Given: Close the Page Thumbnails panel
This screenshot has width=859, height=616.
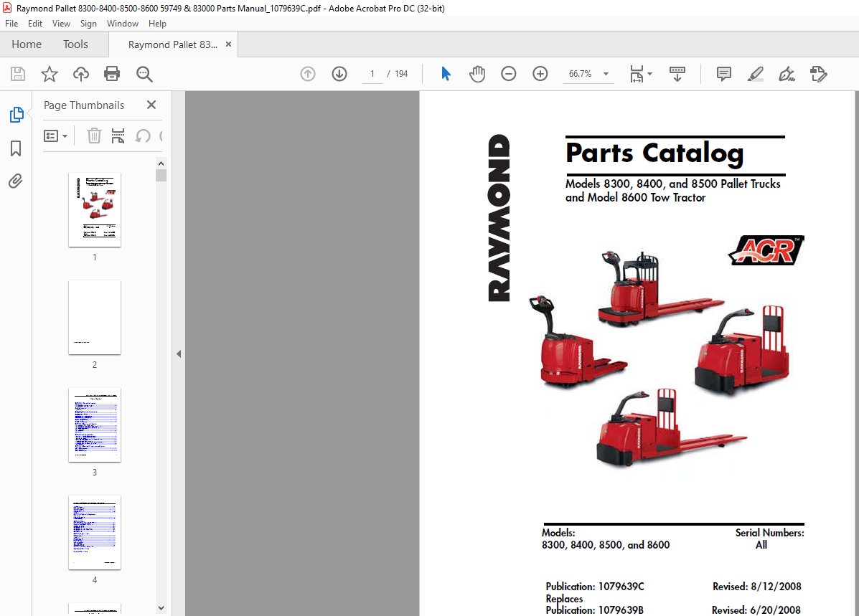Looking at the screenshot, I should click(x=151, y=105).
